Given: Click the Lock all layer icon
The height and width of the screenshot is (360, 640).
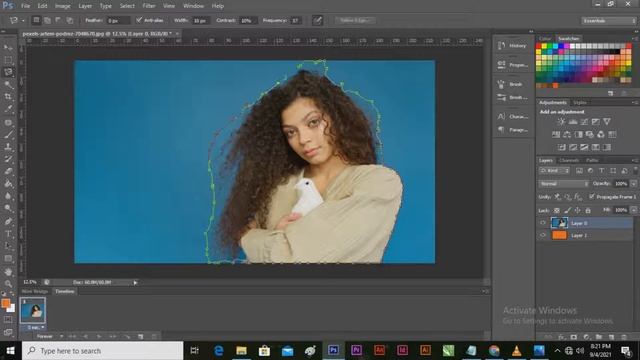Looking at the screenshot, I should click(x=588, y=211).
